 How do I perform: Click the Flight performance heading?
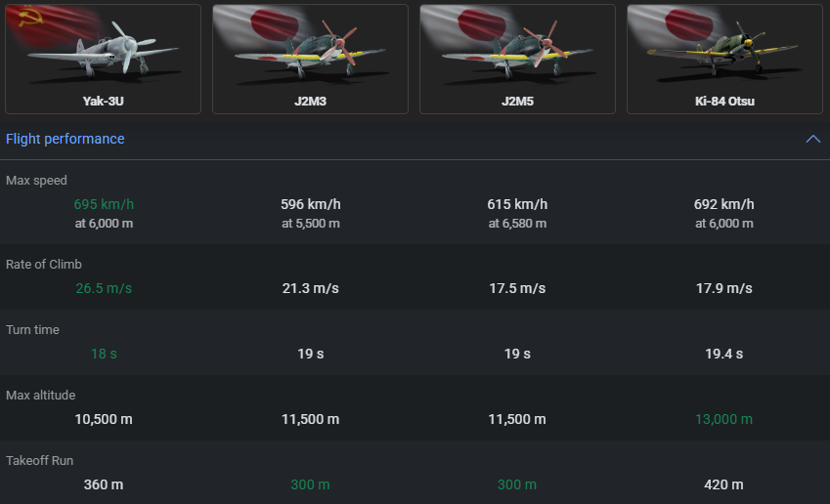[x=66, y=139]
